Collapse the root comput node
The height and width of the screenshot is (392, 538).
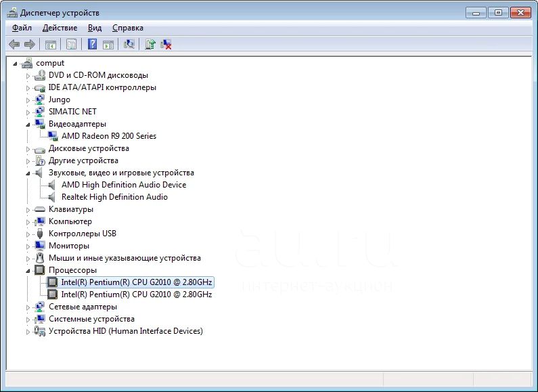click(15, 64)
